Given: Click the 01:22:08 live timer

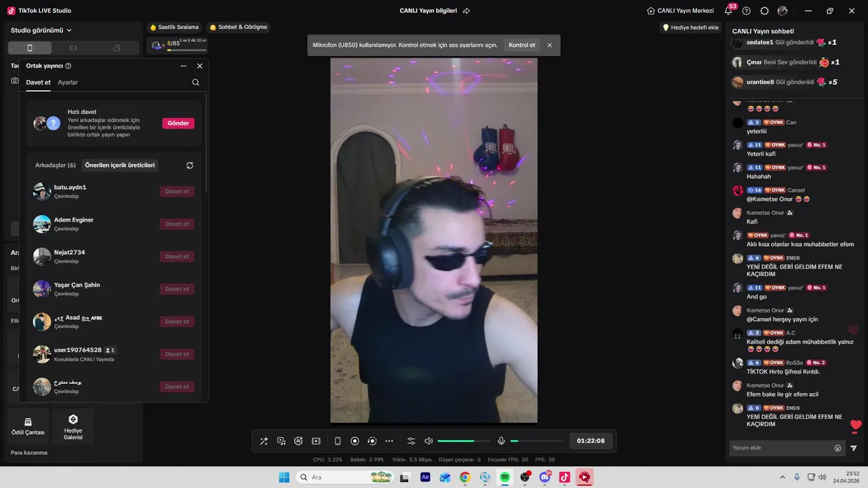Looking at the screenshot, I should (591, 441).
